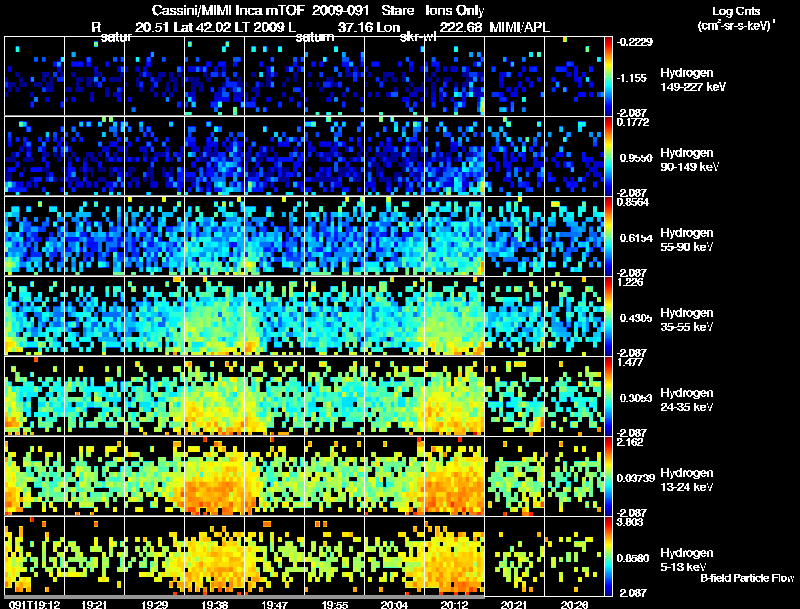
Task: Click the 1.477 color scale maximum
Action: click(x=630, y=362)
